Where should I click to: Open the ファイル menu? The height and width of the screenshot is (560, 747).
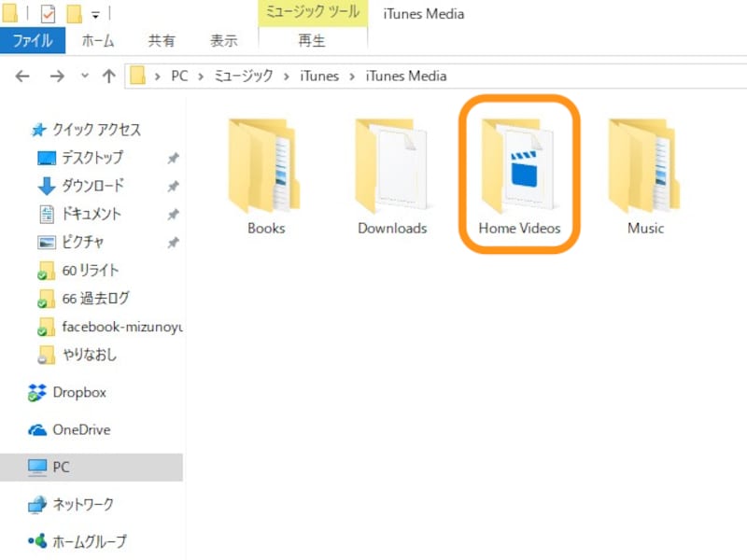click(x=34, y=41)
